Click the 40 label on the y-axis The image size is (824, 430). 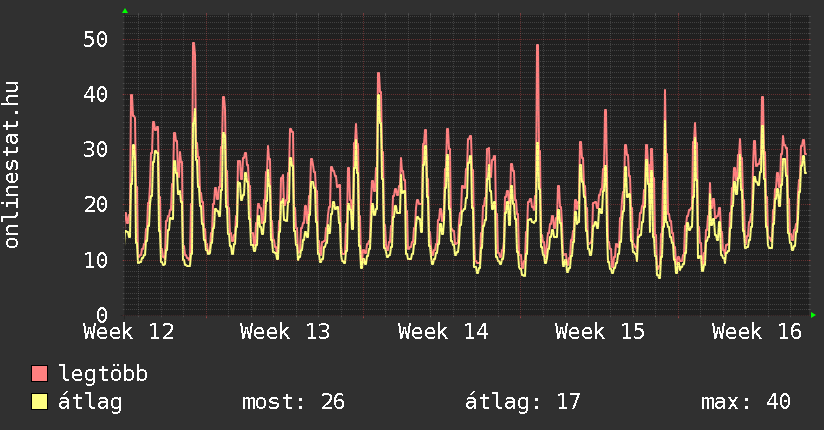tap(95, 95)
